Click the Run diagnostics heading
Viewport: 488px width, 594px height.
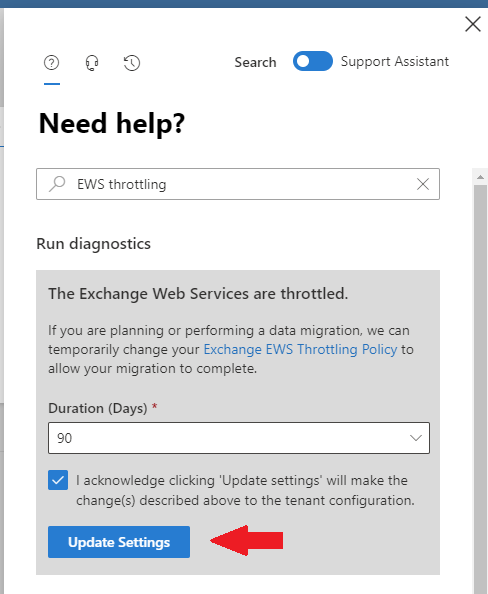pyautogui.click(x=94, y=244)
